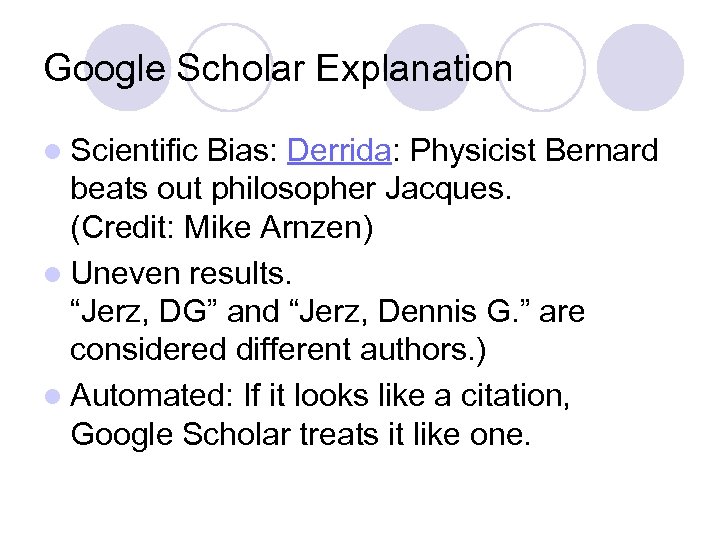This screenshot has height=540, width=720.
Task: Click the "Google Scholar Explanation" slide title
Action: tap(278, 69)
